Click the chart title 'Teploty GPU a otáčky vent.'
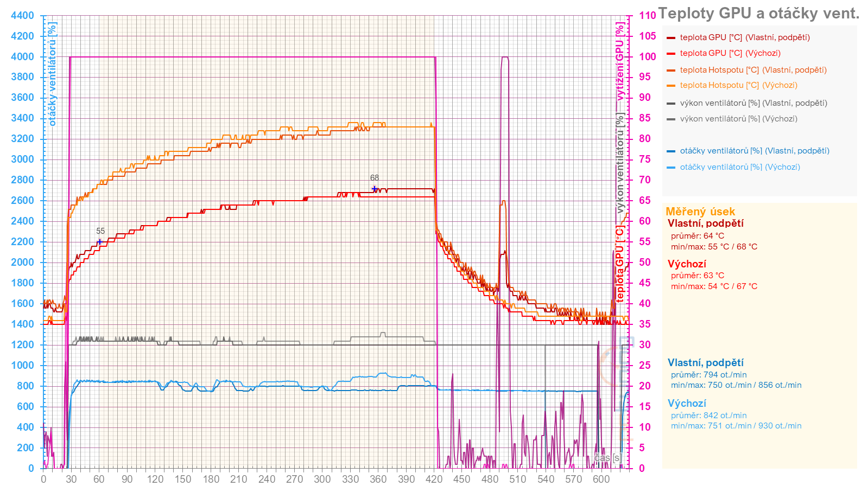Viewport: 868px width, 486px height. tap(758, 14)
